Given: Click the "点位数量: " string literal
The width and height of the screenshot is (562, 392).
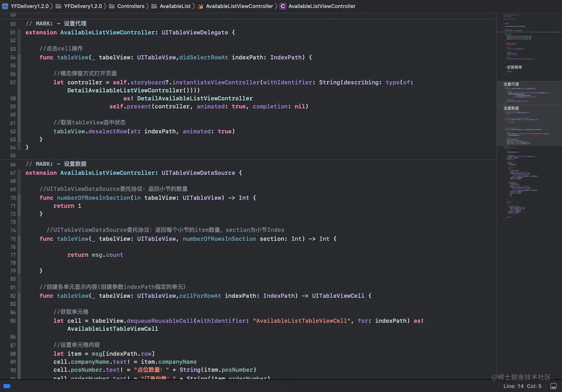Looking at the screenshot, I should [152, 370].
